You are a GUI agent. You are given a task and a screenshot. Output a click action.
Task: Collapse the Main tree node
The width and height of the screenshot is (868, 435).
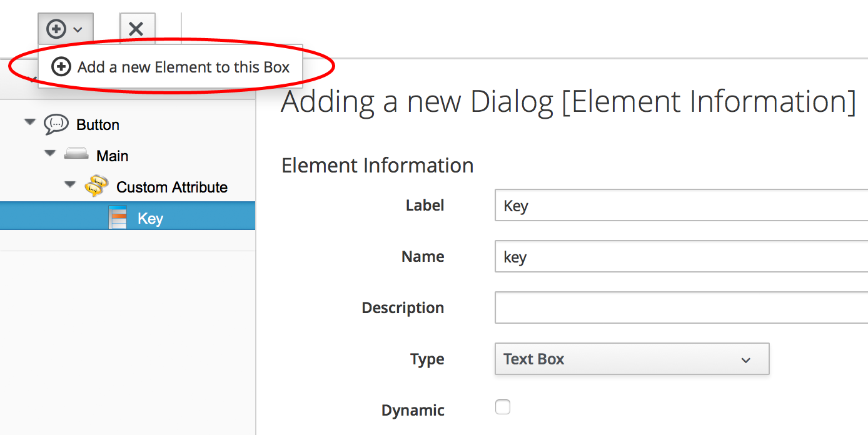(x=50, y=154)
